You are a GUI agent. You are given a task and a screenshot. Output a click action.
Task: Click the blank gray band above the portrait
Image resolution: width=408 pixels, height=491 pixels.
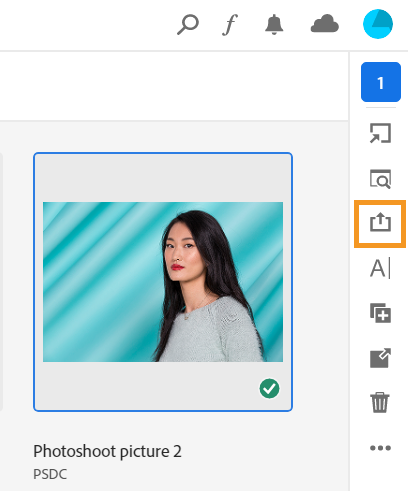click(163, 178)
